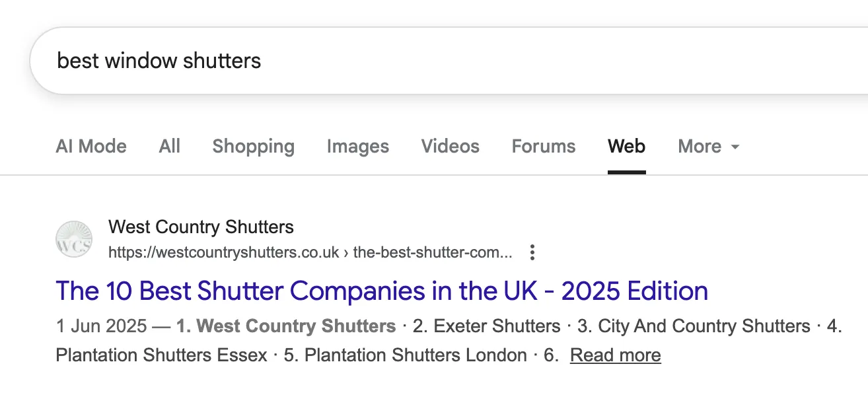Open AI Mode from the tab bar

(x=91, y=147)
